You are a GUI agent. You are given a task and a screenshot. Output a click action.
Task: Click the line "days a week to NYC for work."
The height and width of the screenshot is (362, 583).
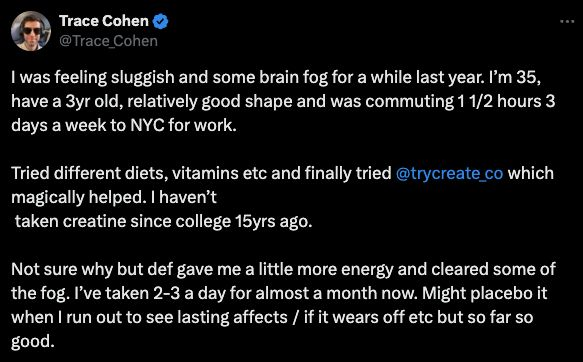[x=124, y=126]
